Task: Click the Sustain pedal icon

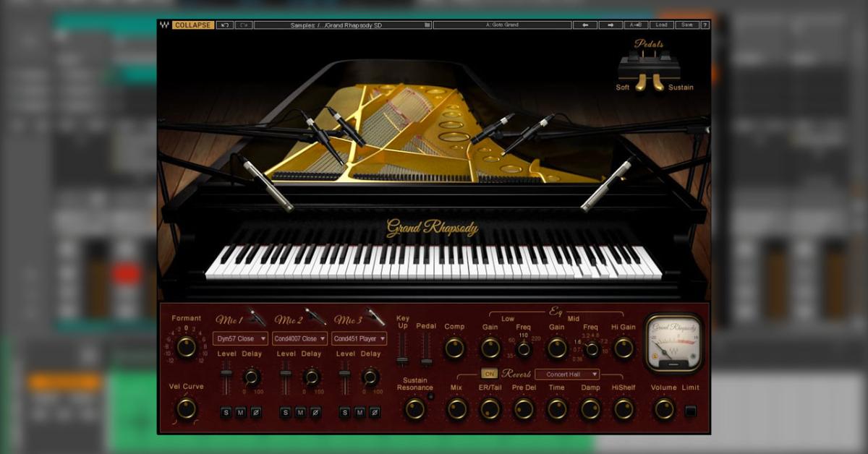Action: [x=658, y=82]
